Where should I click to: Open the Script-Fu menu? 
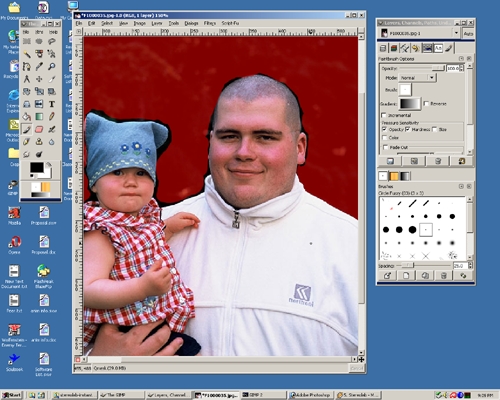click(230, 23)
